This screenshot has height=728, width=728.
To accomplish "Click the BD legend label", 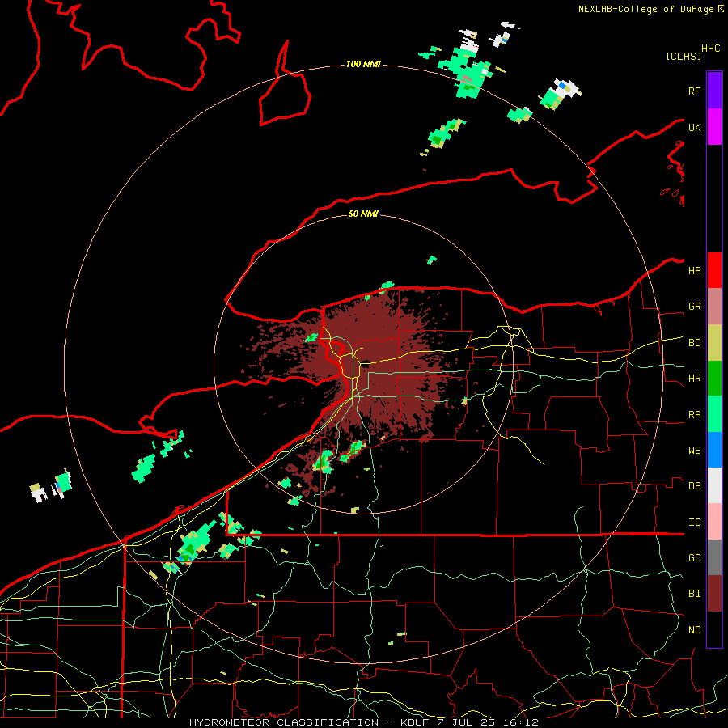I will pyautogui.click(x=695, y=343).
